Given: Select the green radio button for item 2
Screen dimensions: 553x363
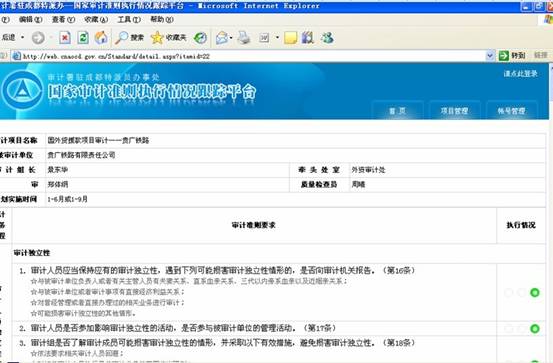Looking at the screenshot, I should (535, 329).
